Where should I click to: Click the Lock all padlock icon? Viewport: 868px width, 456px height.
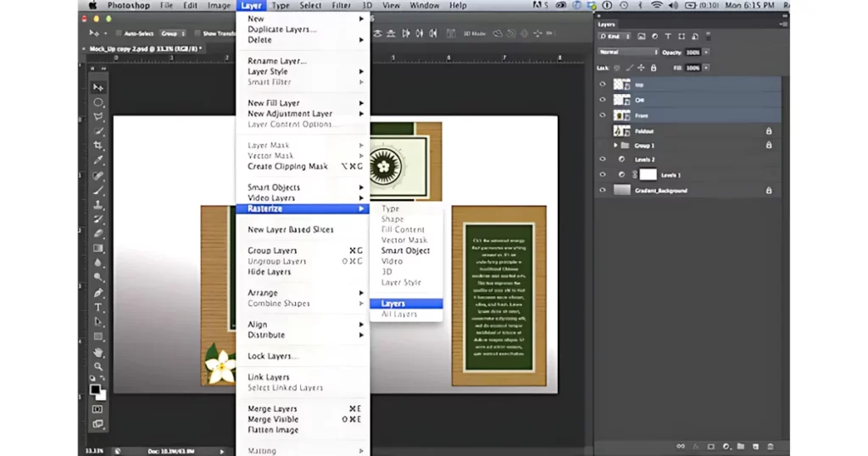pos(654,68)
